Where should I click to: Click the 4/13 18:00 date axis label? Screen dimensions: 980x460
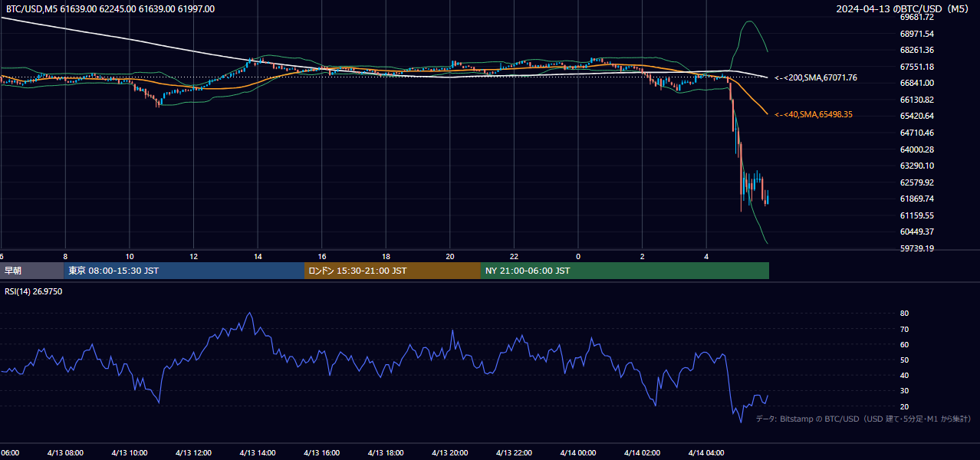(386, 453)
